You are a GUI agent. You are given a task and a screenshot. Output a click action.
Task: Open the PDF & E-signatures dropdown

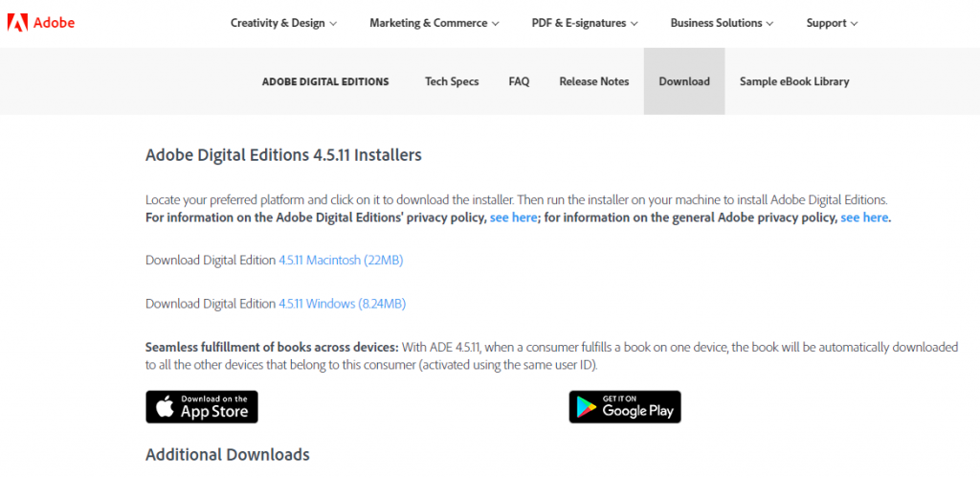pos(585,23)
